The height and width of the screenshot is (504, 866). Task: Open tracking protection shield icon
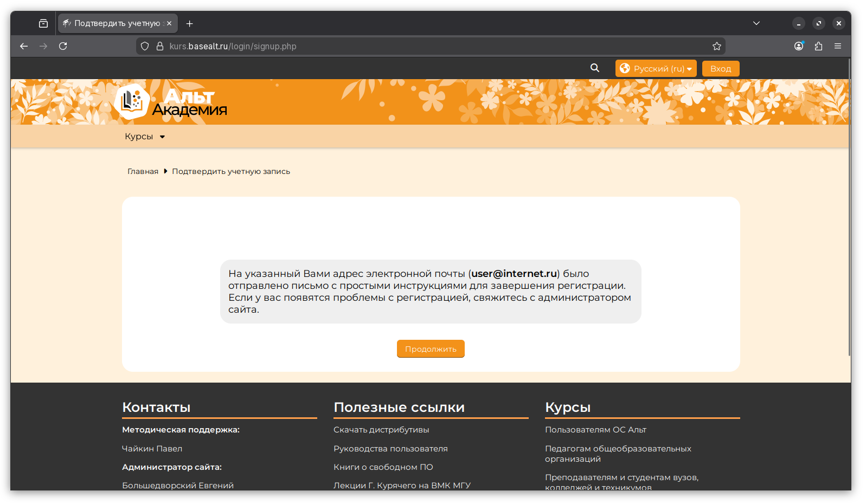click(x=145, y=46)
